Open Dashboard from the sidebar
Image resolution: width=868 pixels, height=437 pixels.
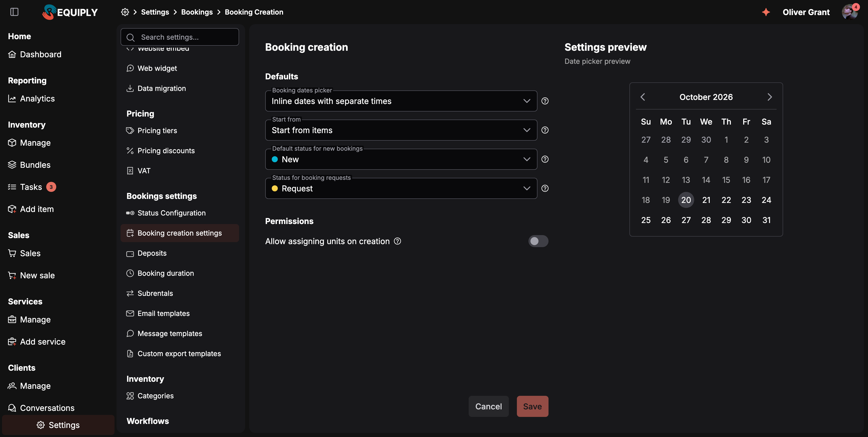35,54
